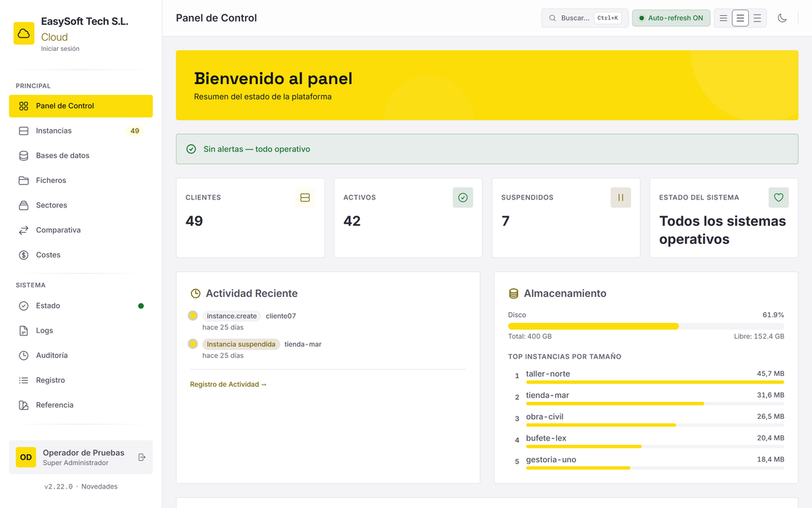The width and height of the screenshot is (812, 508).
Task: Click the 49 badge next to Instancias
Action: point(135,131)
